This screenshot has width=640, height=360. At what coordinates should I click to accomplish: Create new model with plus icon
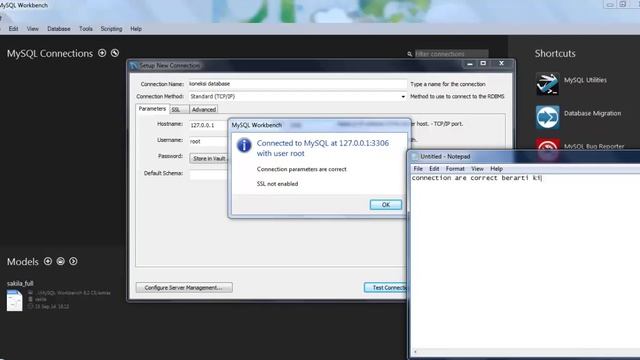[x=48, y=261]
